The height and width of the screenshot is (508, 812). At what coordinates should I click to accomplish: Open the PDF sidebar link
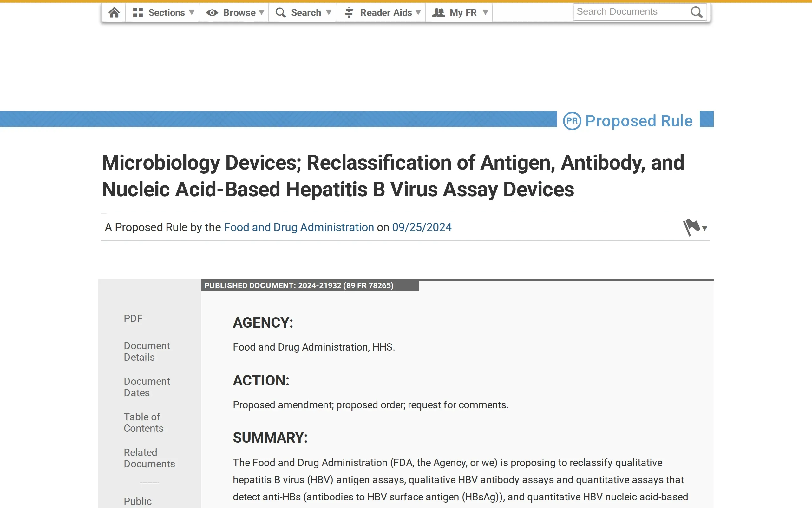(x=133, y=318)
